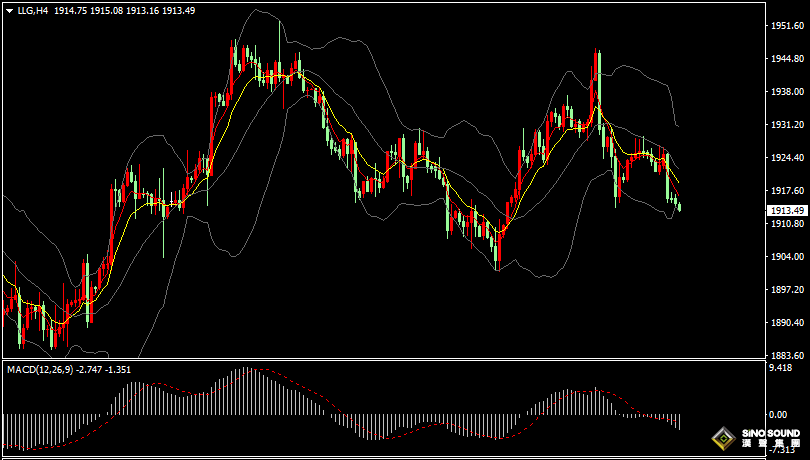Image resolution: width=810 pixels, height=460 pixels.
Task: Select the final MACD histogram bar
Action: coord(680,422)
